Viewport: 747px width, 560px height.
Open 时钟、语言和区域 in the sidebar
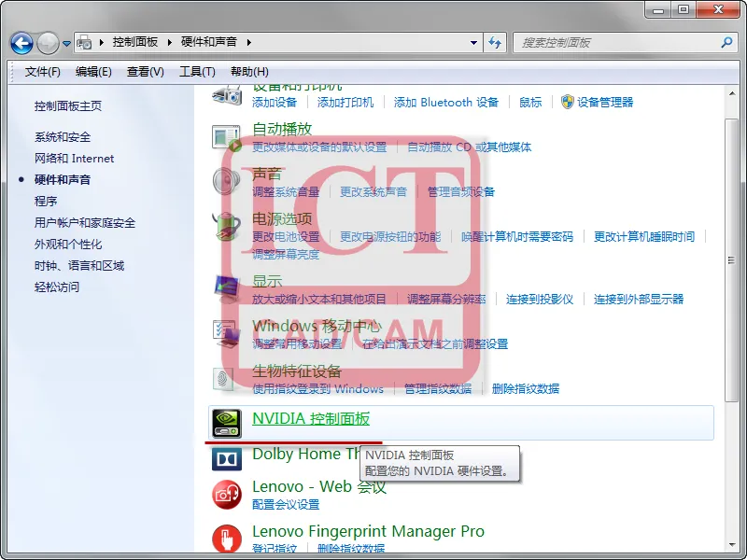(x=79, y=266)
